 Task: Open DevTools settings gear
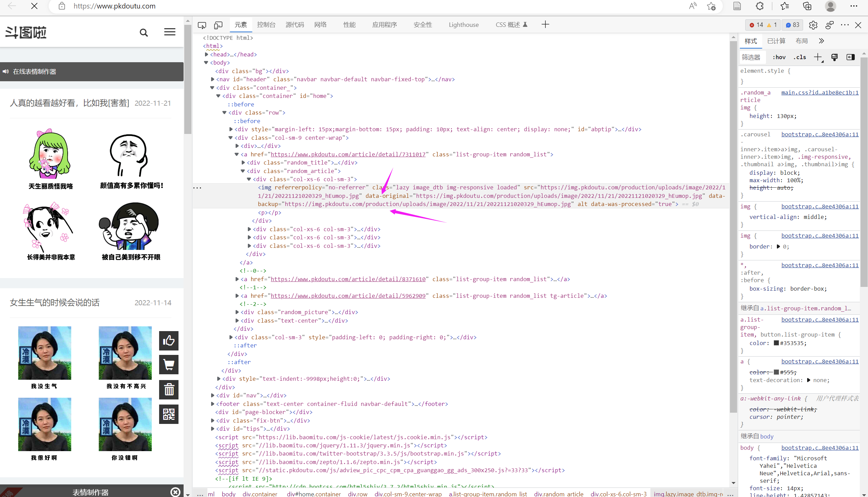[x=813, y=25]
